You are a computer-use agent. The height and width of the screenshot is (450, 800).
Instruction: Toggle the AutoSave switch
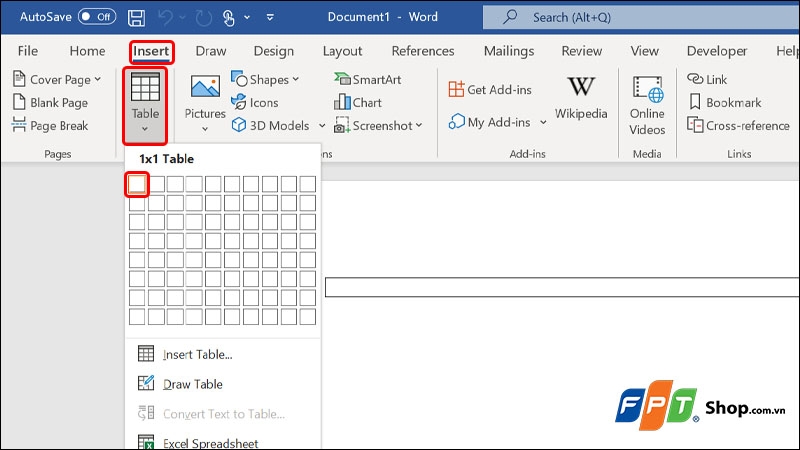click(97, 17)
